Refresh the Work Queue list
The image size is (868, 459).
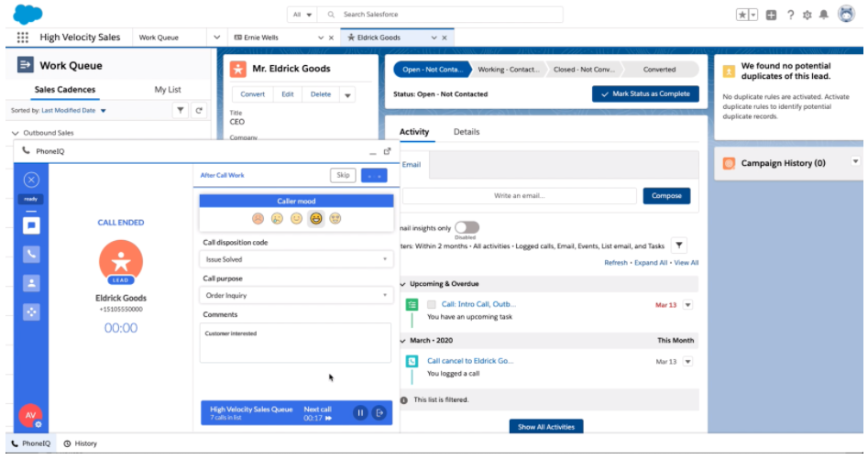(x=199, y=111)
